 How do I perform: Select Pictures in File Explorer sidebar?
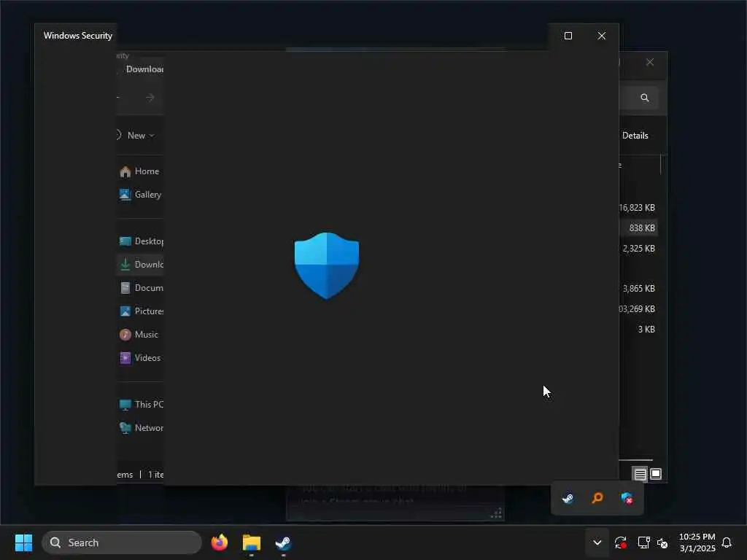140,311
